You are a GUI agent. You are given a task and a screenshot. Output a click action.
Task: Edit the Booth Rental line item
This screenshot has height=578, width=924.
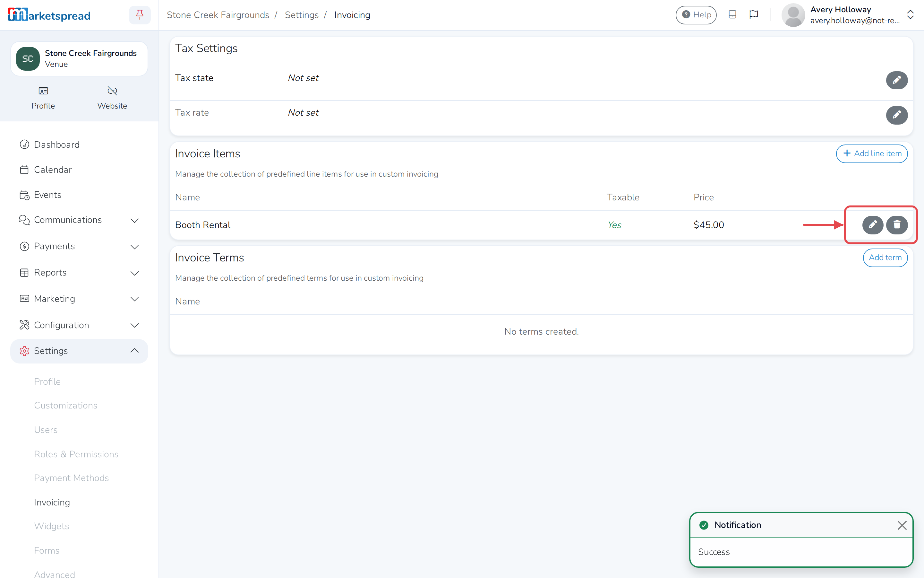click(x=872, y=225)
